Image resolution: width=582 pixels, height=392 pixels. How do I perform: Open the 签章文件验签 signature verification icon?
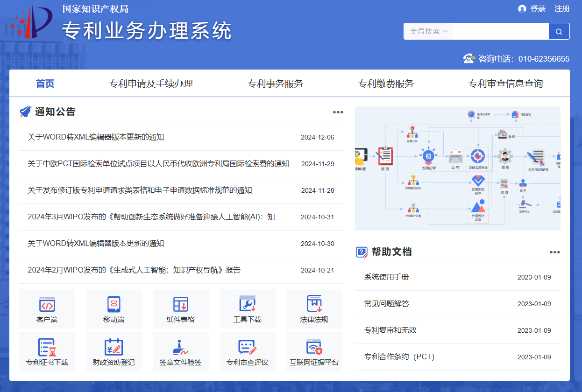pyautogui.click(x=180, y=352)
